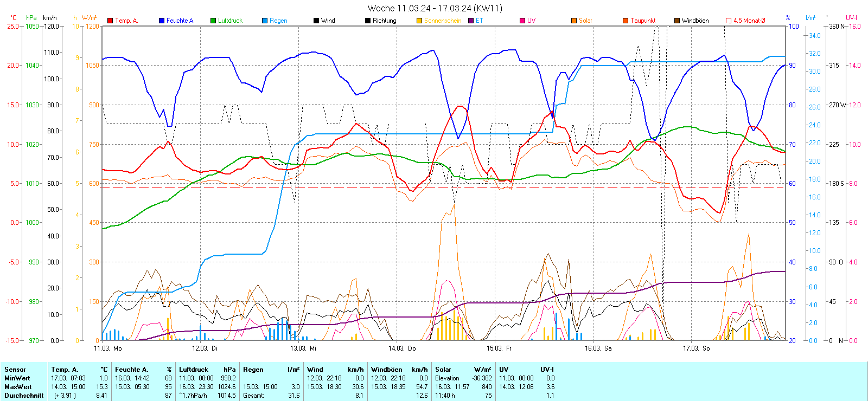Viewport: 868px width, 401px height.
Task: Select the 'Taupunkt' legend label
Action: 643,21
